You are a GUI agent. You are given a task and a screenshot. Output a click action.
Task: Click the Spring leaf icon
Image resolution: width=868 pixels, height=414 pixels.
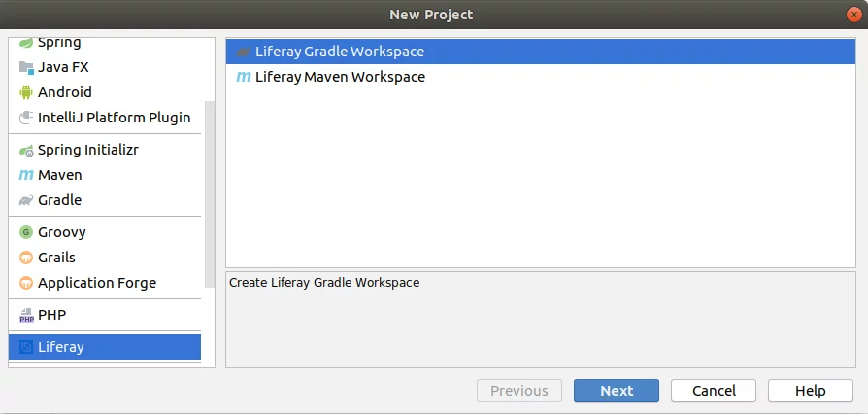pos(26,43)
